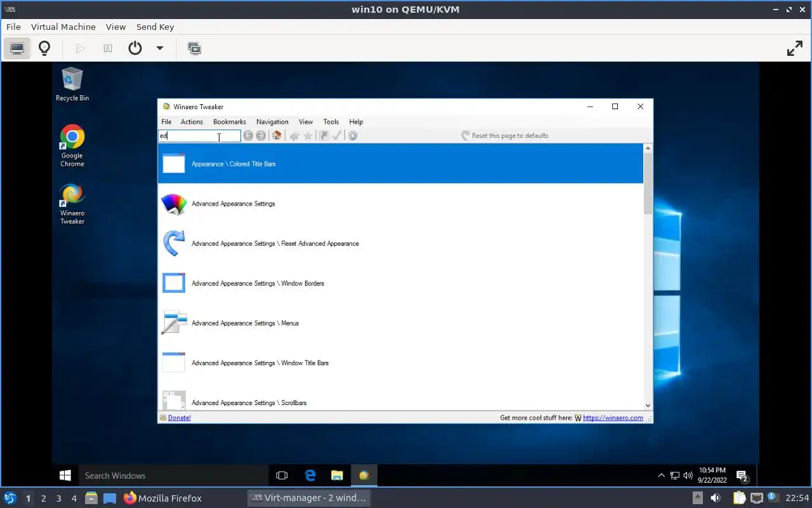812x508 pixels.
Task: Open Windows notification center icon
Action: [742, 475]
